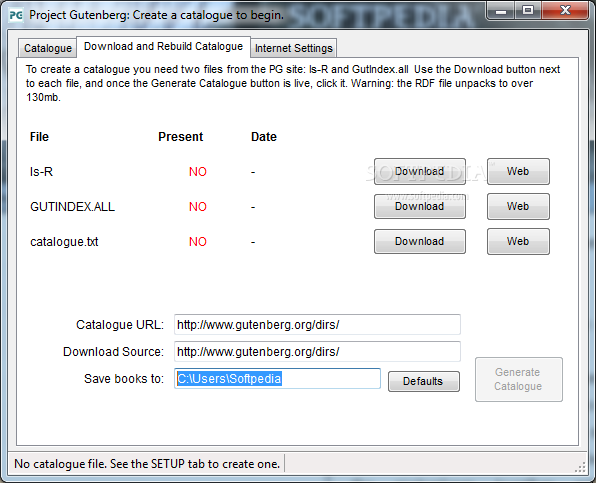This screenshot has width=596, height=483.
Task: Click the Download Source label
Action: tap(113, 352)
